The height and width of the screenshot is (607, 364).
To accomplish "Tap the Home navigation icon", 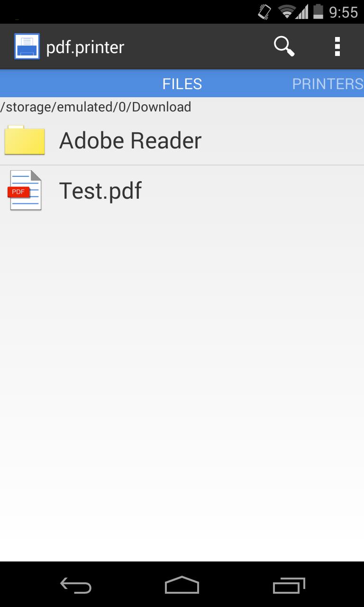I will point(182,586).
